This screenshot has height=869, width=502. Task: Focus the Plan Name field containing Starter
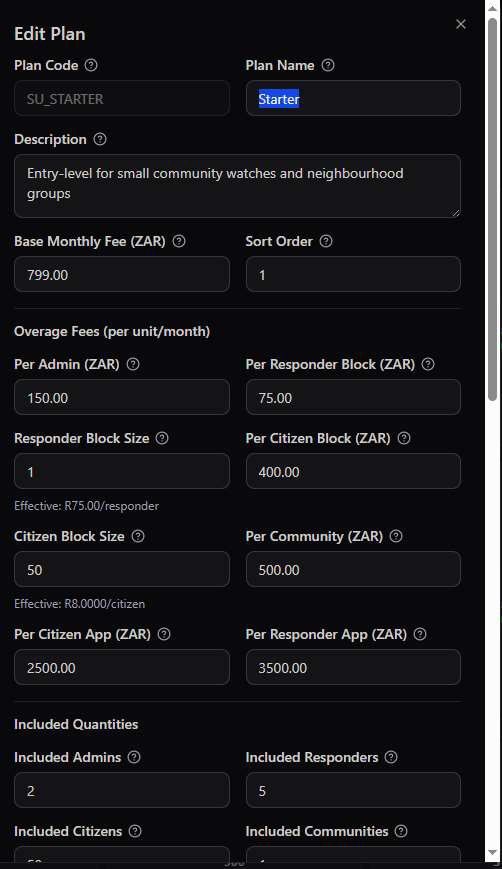[x=353, y=99]
